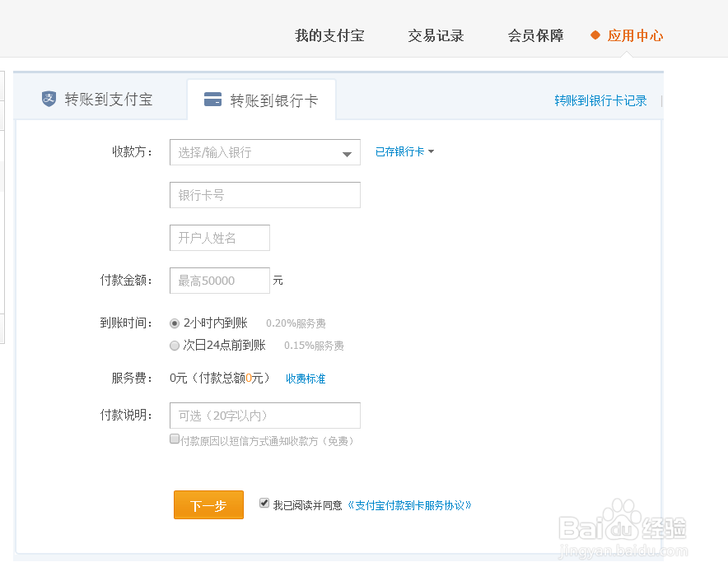Screen dimensions: 728x576
Task: Click the 付款说明 label
Action: click(x=126, y=415)
